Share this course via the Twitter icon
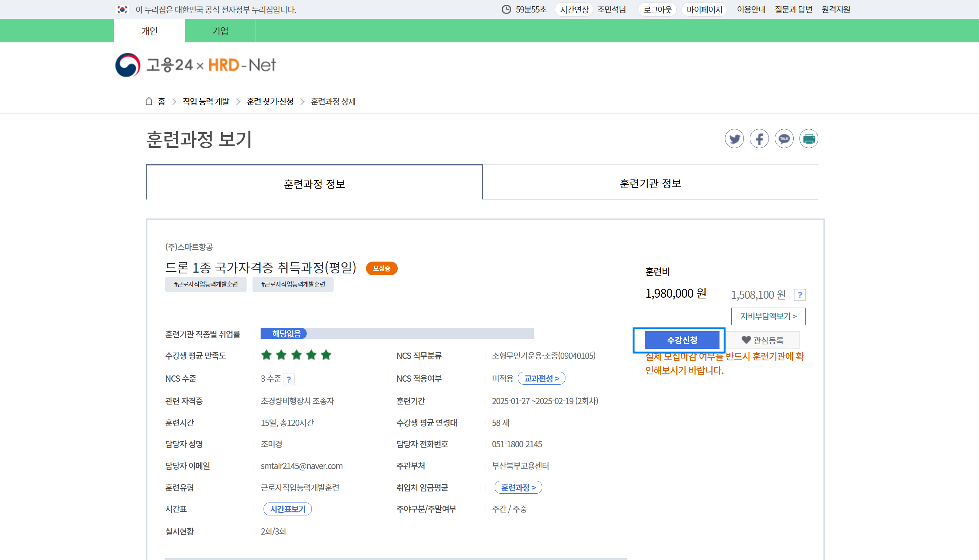979x560 pixels. [734, 139]
